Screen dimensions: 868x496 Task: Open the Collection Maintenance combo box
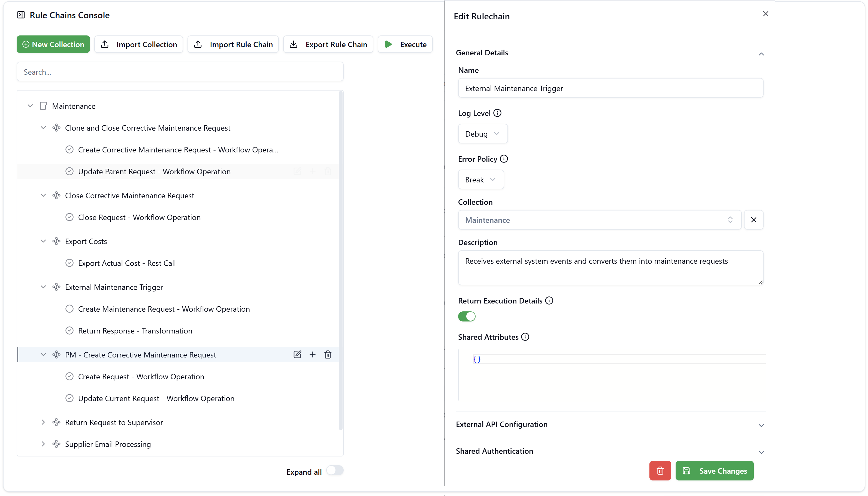(x=600, y=220)
